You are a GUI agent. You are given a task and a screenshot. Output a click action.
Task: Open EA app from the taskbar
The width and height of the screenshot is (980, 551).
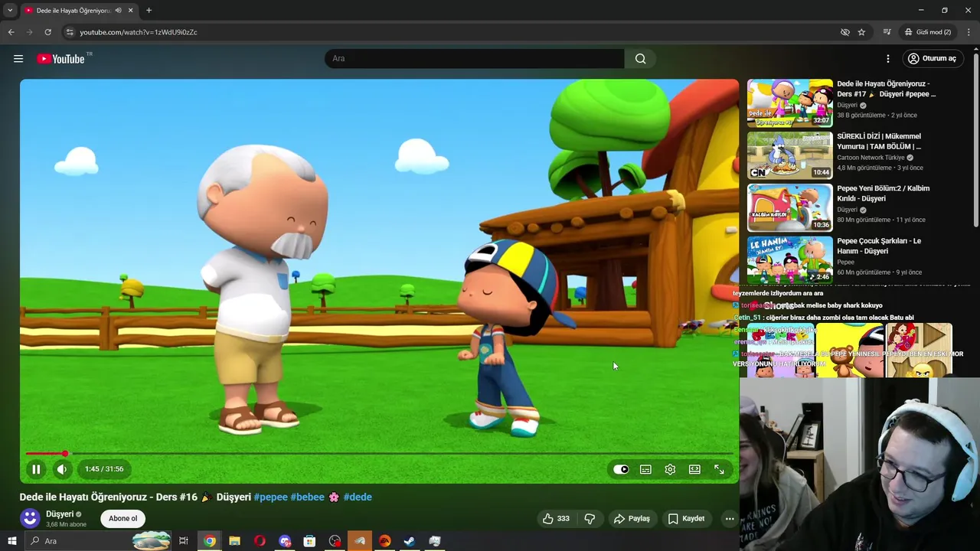[x=384, y=541]
